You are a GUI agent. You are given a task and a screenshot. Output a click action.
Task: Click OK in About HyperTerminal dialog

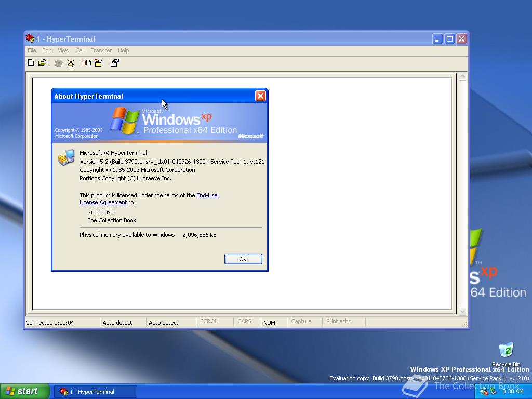pyautogui.click(x=243, y=259)
